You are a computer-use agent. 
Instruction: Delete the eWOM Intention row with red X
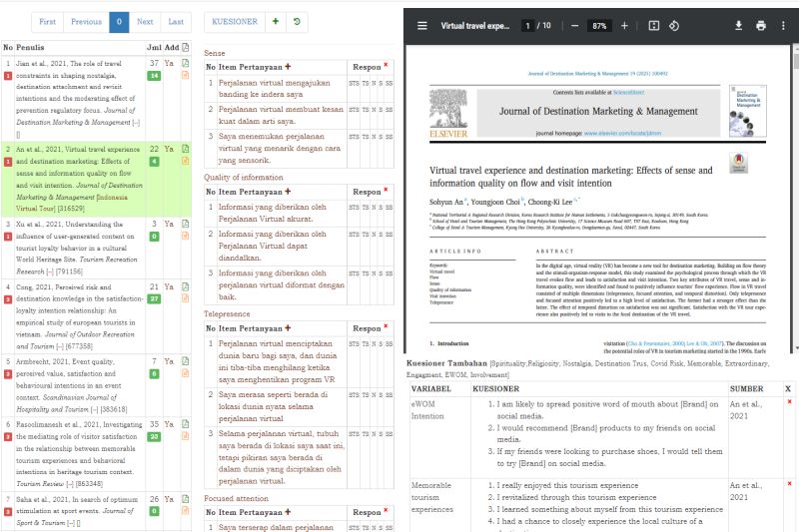pyautogui.click(x=789, y=401)
